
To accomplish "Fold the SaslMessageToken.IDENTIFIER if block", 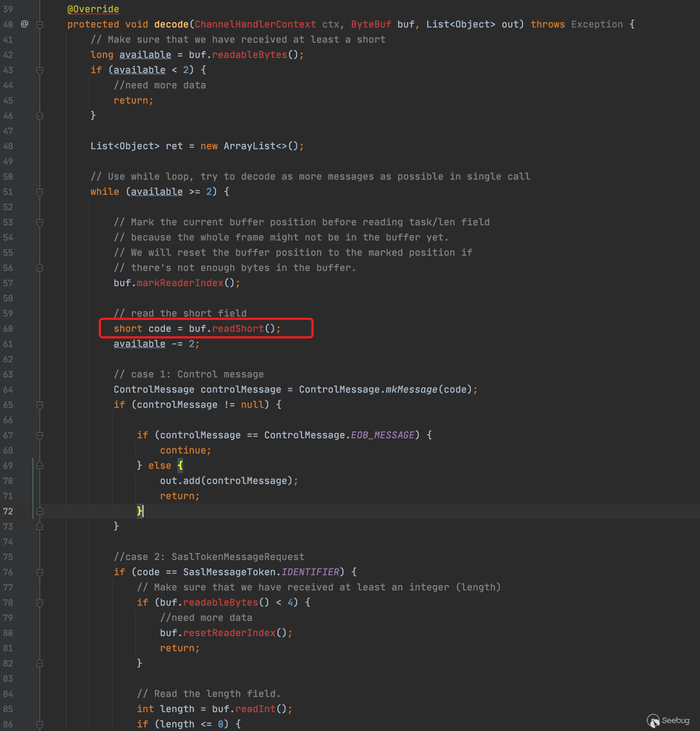I will click(40, 572).
